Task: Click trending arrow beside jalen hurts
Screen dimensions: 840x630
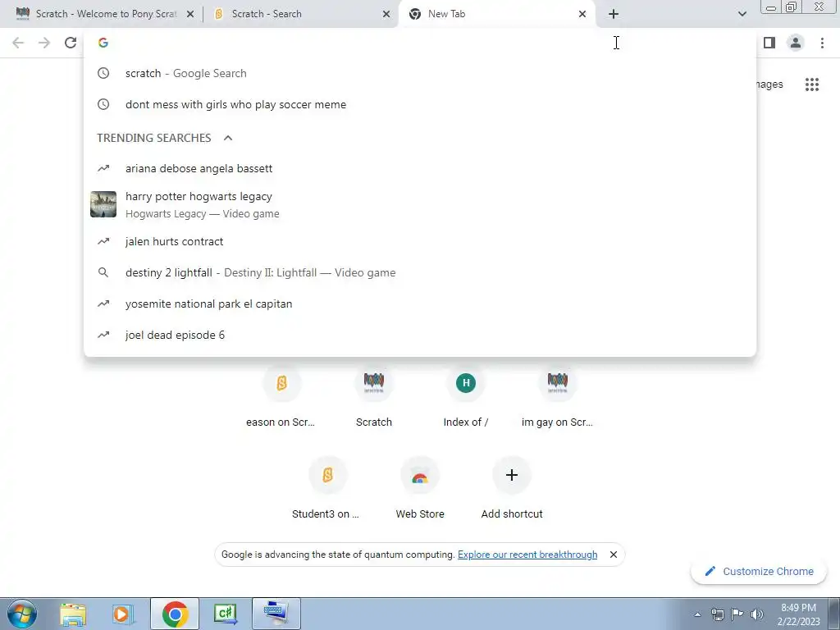Action: click(103, 242)
